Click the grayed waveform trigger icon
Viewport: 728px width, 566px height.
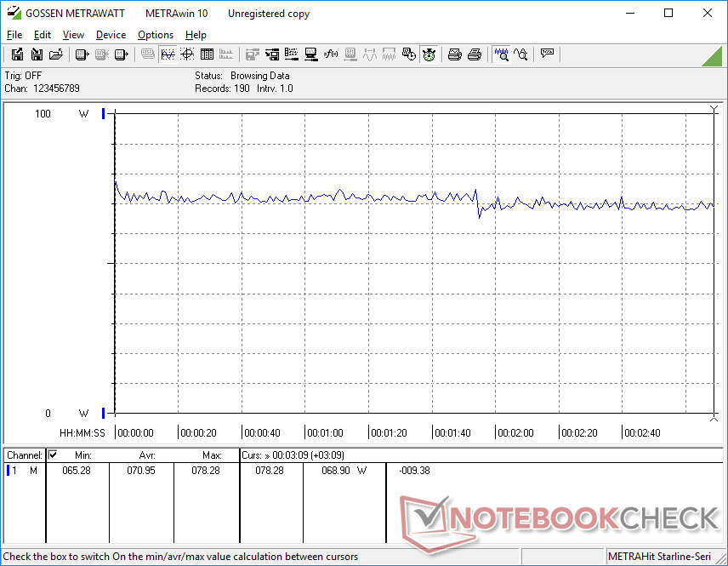pyautogui.click(x=370, y=54)
